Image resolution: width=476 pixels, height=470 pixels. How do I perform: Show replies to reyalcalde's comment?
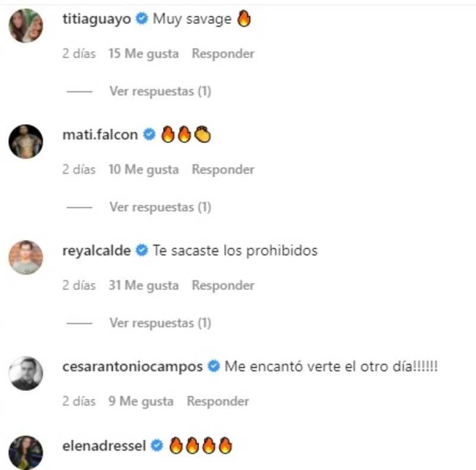(160, 323)
